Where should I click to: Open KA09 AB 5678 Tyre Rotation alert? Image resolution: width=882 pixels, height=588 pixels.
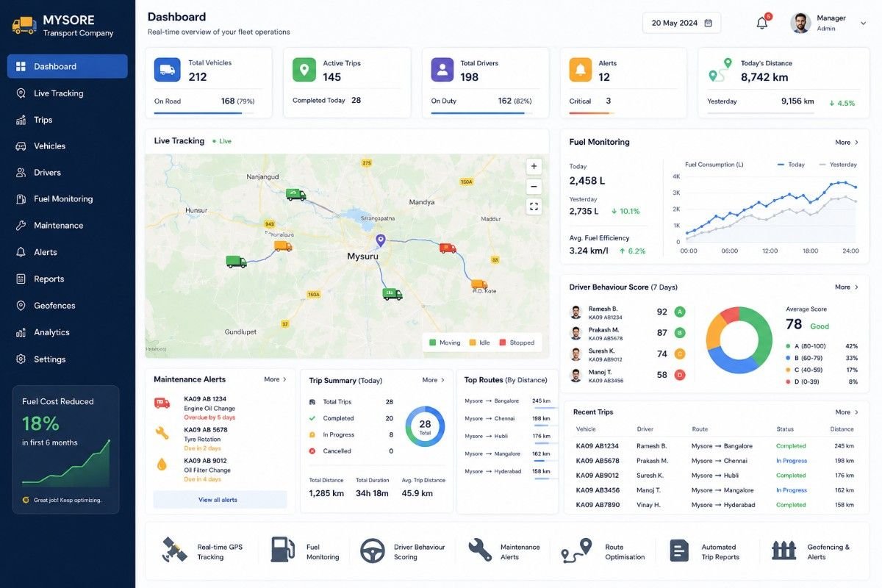coord(220,439)
